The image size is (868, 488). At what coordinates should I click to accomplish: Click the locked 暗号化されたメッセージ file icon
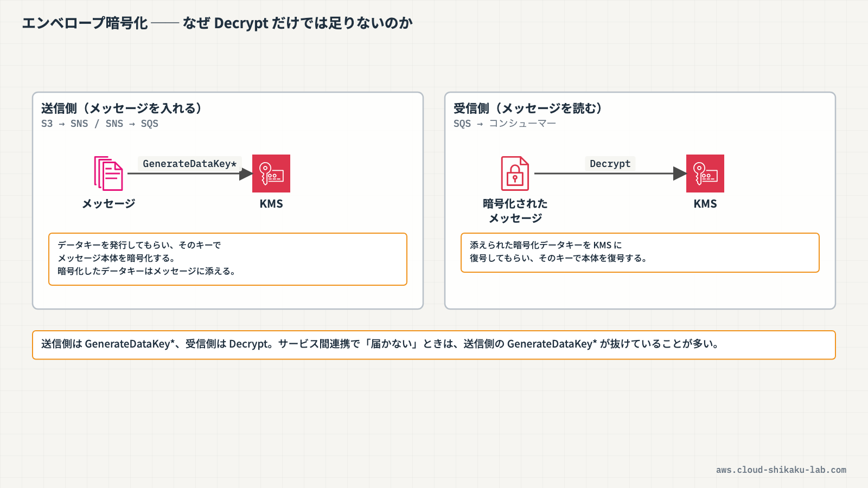coord(515,174)
